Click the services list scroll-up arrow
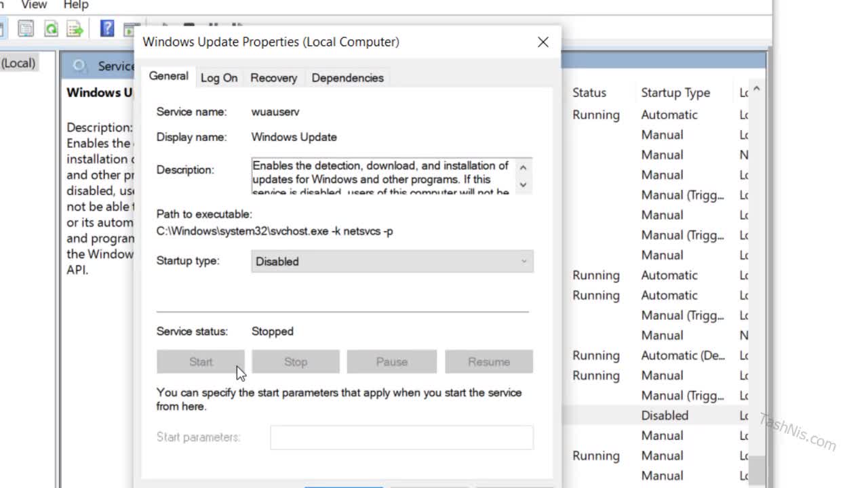The width and height of the screenshot is (868, 488). [x=757, y=89]
